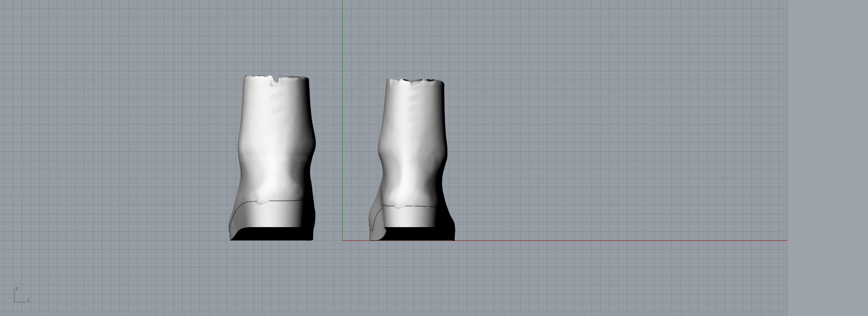868x316 pixels.
Task: Click the origin where red and green axes meet
Action: (342, 240)
